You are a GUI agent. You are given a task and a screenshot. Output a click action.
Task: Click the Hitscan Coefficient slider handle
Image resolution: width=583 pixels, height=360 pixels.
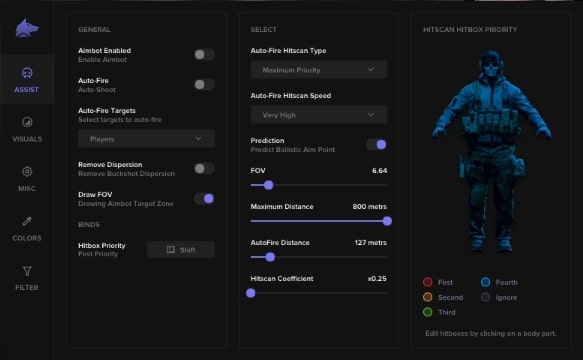pos(251,293)
